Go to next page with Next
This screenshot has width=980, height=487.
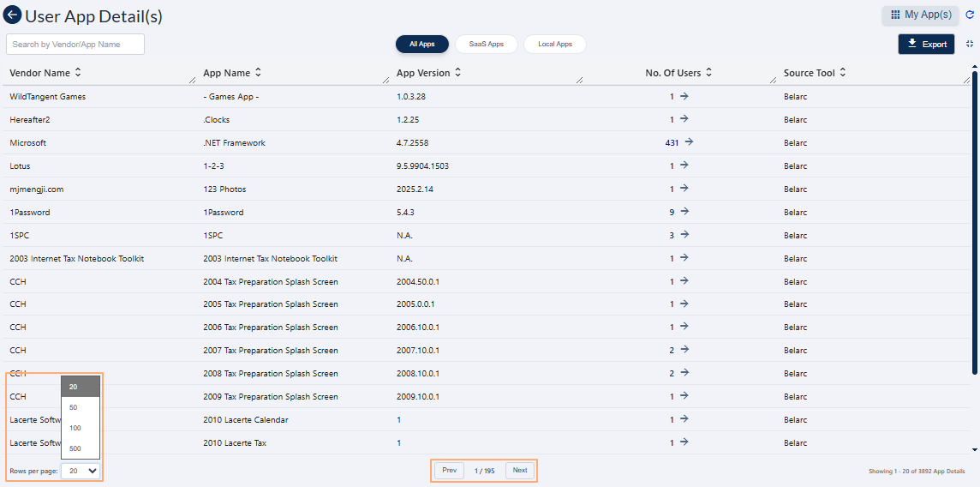click(x=520, y=470)
